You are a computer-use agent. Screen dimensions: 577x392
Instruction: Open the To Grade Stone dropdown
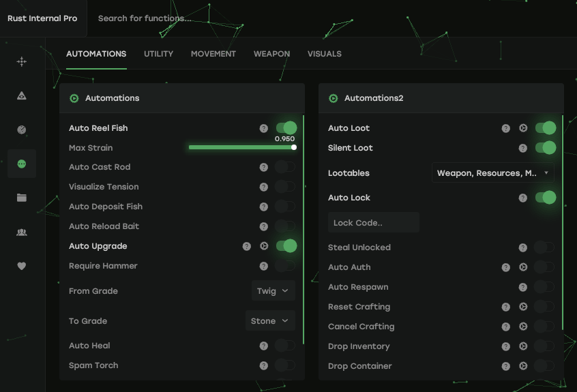pyautogui.click(x=271, y=320)
